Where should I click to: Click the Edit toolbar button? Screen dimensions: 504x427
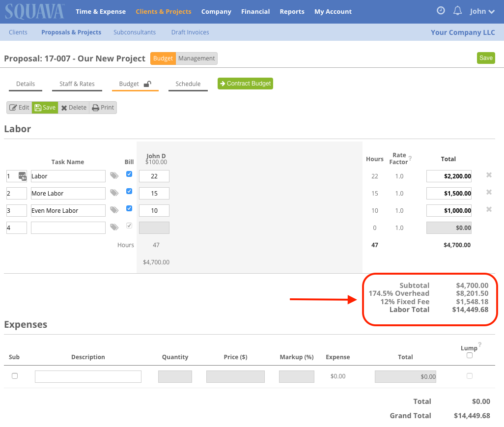click(x=19, y=108)
